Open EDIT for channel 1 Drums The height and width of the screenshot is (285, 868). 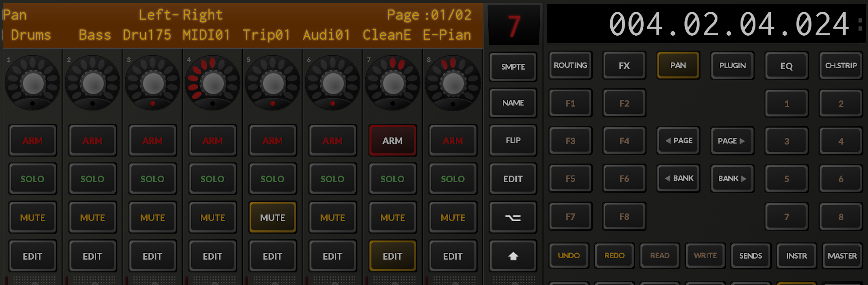(x=33, y=256)
